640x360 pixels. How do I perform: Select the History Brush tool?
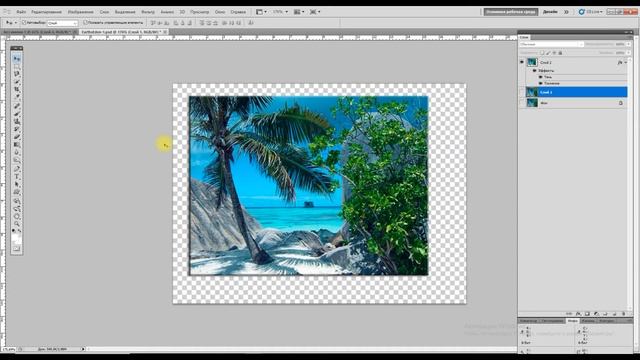click(17, 129)
